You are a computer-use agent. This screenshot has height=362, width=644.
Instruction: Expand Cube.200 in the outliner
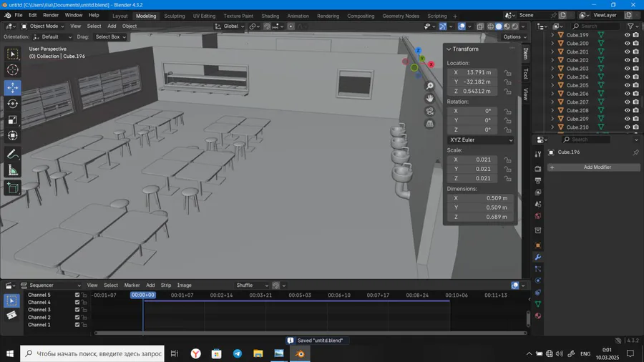[x=552, y=44]
